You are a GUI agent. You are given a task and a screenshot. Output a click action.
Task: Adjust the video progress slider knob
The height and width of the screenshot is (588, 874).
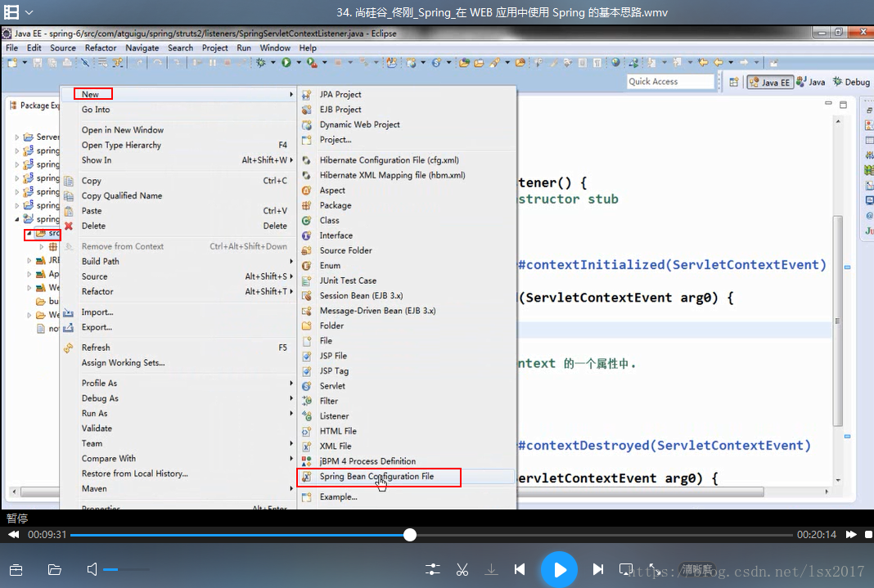(x=410, y=535)
